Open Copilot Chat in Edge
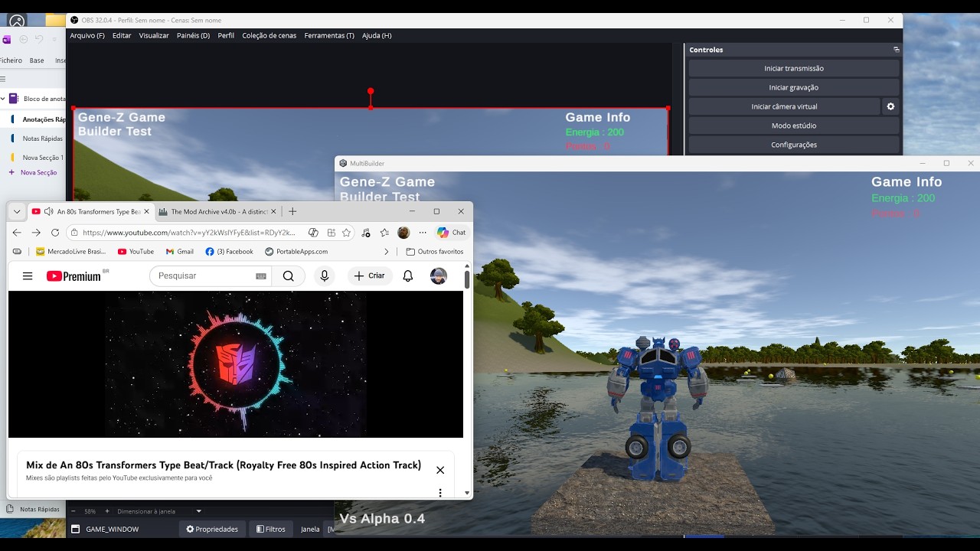Viewport: 980px width, 551px height. pyautogui.click(x=451, y=233)
